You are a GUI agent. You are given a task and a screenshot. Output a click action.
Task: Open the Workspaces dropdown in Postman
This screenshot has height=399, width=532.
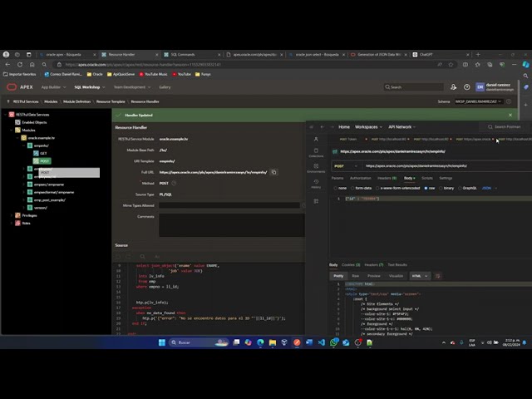click(x=368, y=127)
